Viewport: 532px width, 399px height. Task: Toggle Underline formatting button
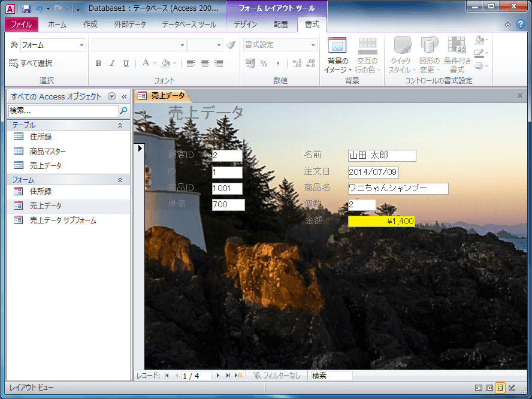(126, 63)
